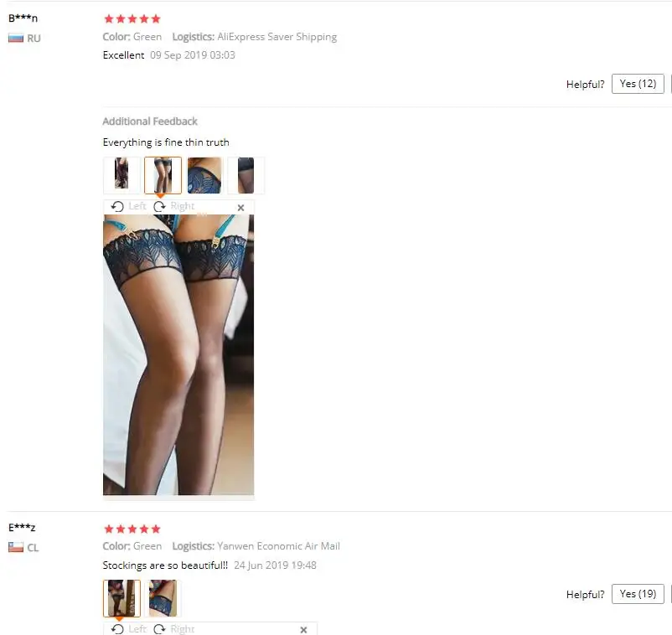672x635 pixels.
Task: Select the highlighted second thumbnail in B***n's feedback
Action: click(x=163, y=175)
